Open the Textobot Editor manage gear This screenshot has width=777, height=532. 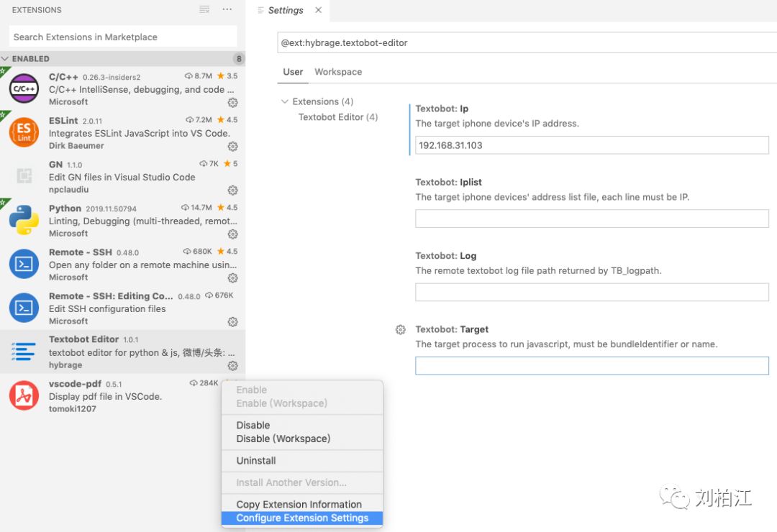[232, 365]
